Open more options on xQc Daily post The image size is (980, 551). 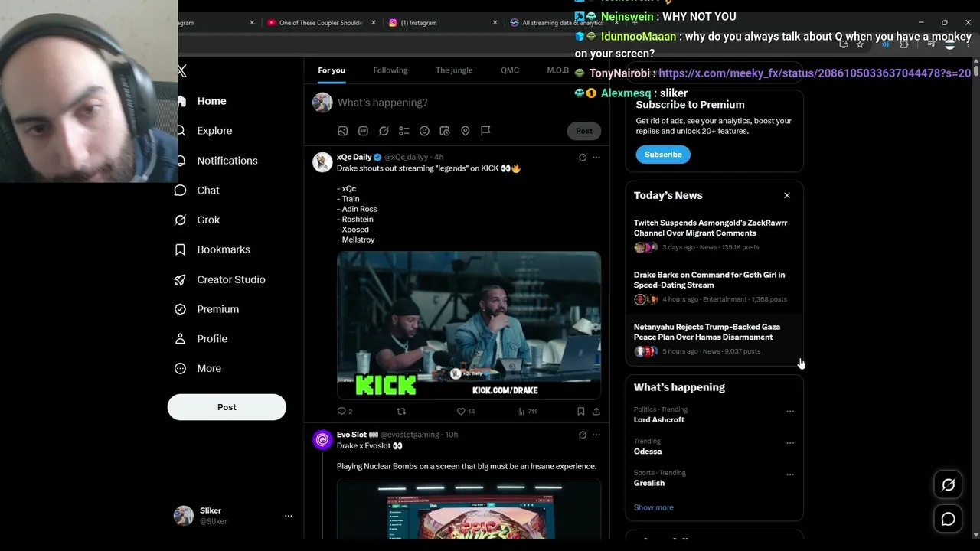(596, 158)
